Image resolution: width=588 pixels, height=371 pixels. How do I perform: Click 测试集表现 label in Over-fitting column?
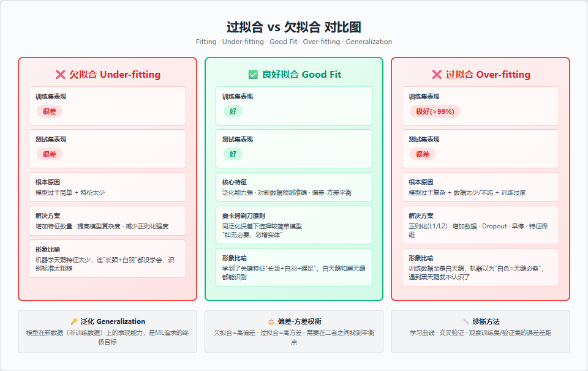coord(424,140)
